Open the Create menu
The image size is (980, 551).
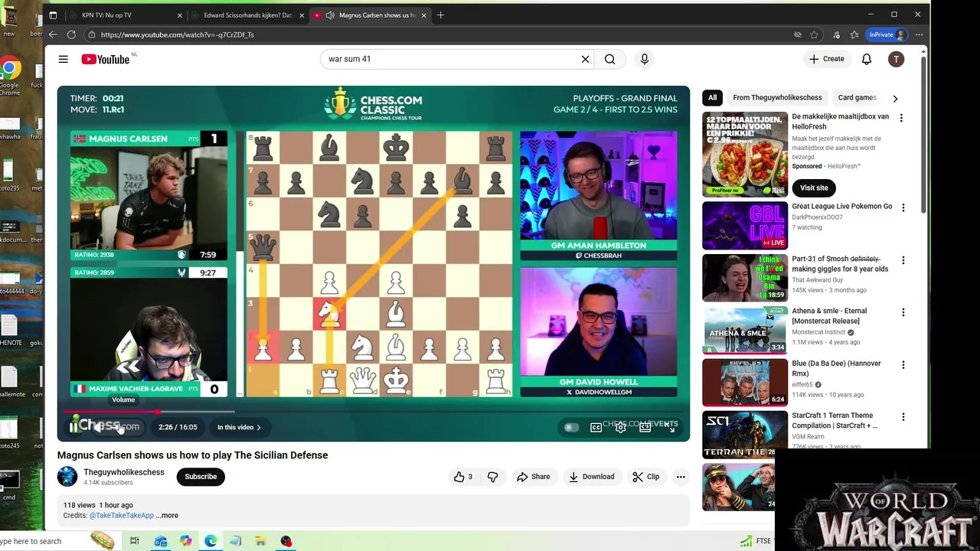(826, 59)
